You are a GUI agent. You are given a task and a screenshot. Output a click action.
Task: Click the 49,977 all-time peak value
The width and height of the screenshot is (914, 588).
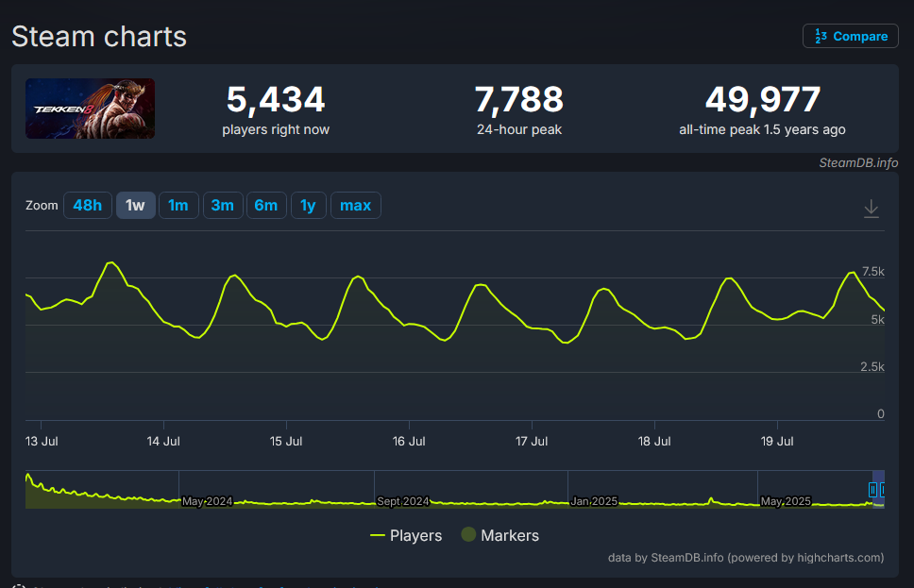click(x=762, y=99)
